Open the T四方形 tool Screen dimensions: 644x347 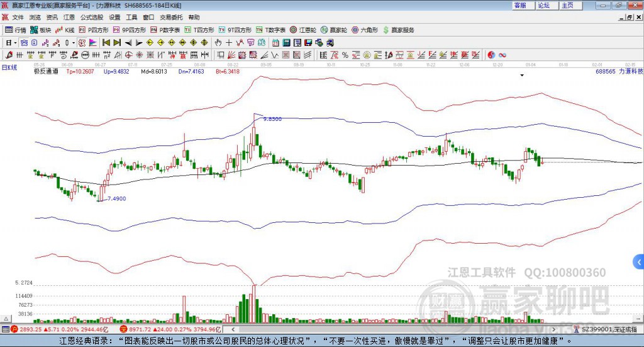pos(199,30)
